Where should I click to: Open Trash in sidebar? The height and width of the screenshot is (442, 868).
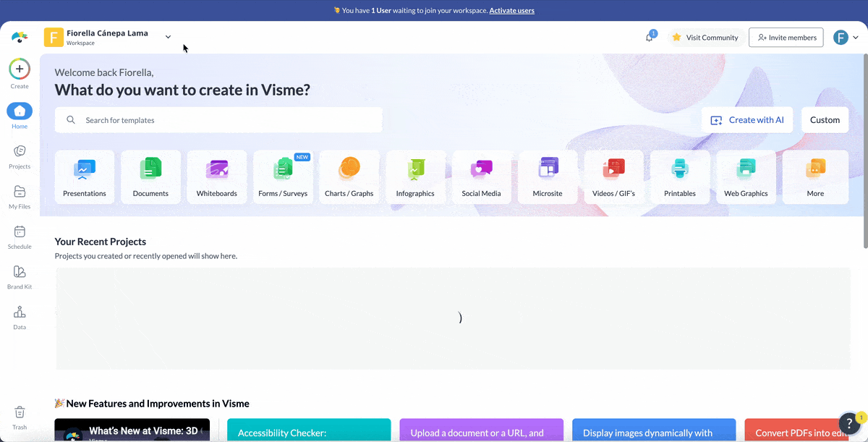tap(20, 417)
